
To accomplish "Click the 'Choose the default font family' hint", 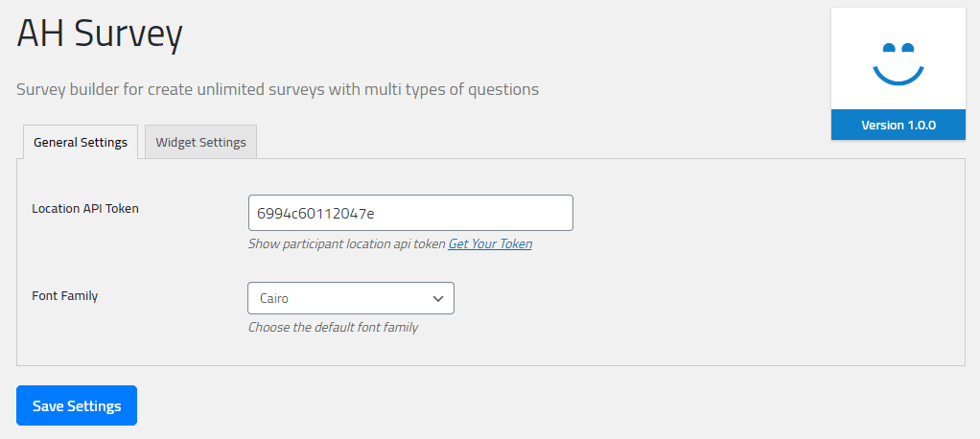I will click(x=333, y=327).
